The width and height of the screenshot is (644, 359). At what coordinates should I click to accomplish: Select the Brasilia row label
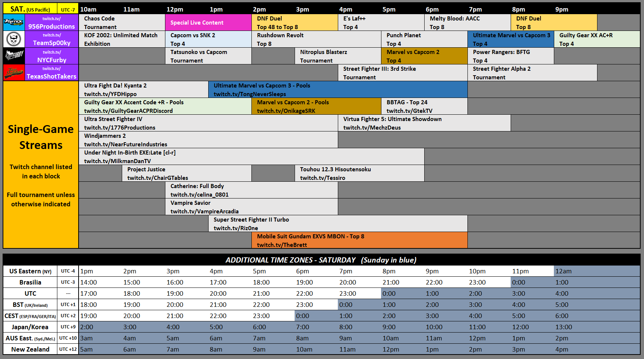pyautogui.click(x=30, y=282)
